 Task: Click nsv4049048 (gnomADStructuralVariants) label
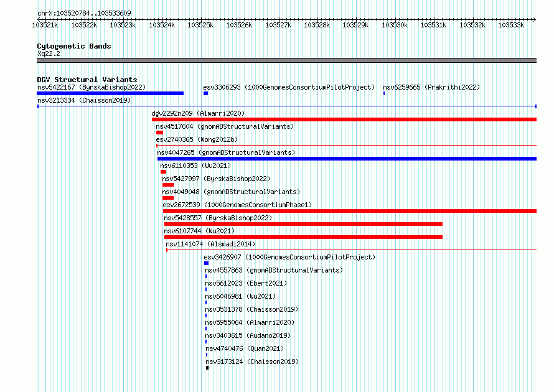click(x=231, y=192)
